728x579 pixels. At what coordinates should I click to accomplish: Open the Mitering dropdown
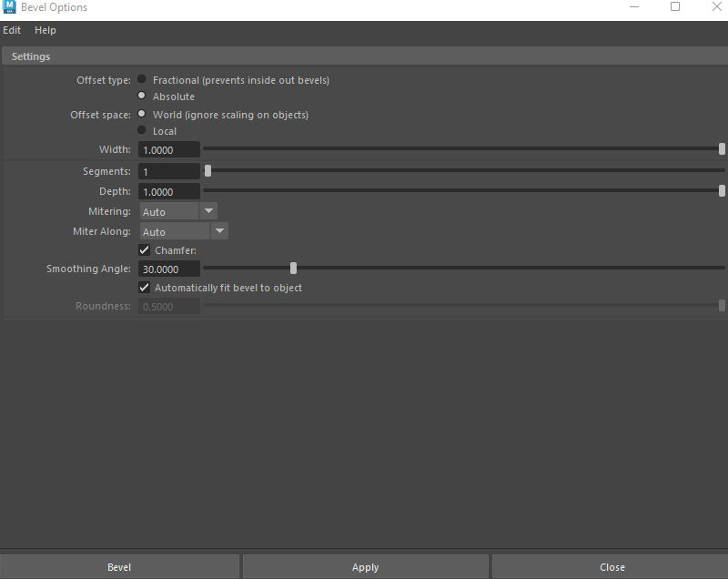[178, 211]
